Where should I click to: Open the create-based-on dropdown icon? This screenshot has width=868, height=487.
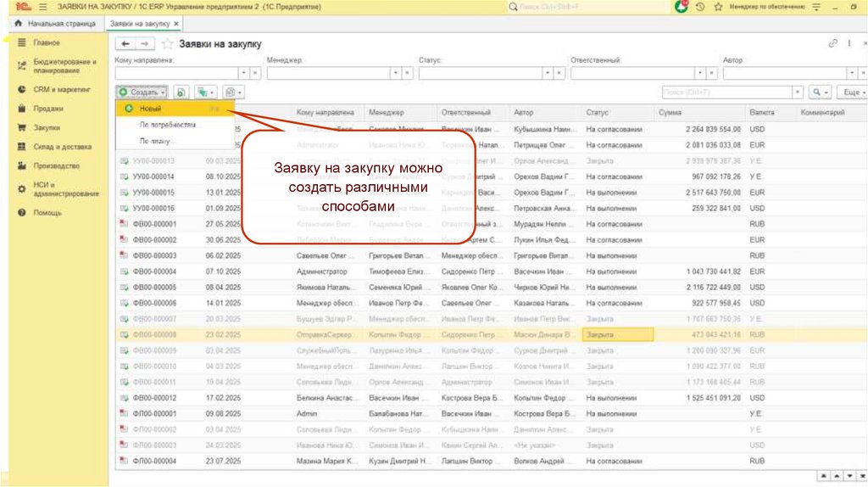(x=206, y=92)
